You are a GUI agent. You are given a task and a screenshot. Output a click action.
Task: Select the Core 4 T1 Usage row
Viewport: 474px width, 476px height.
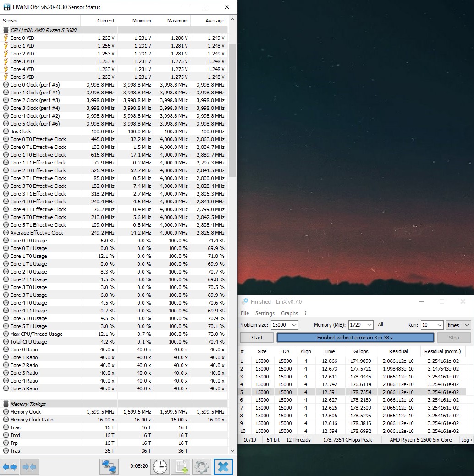coord(114,311)
